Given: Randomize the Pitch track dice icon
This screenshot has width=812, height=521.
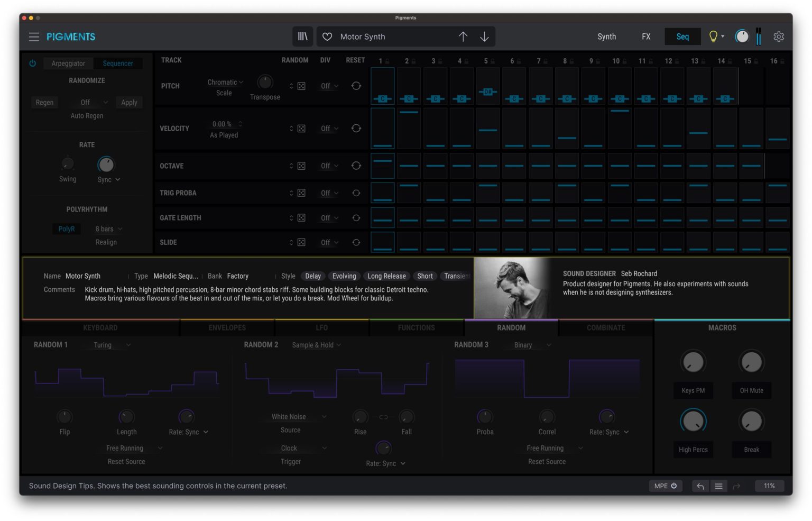Looking at the screenshot, I should 301,86.
